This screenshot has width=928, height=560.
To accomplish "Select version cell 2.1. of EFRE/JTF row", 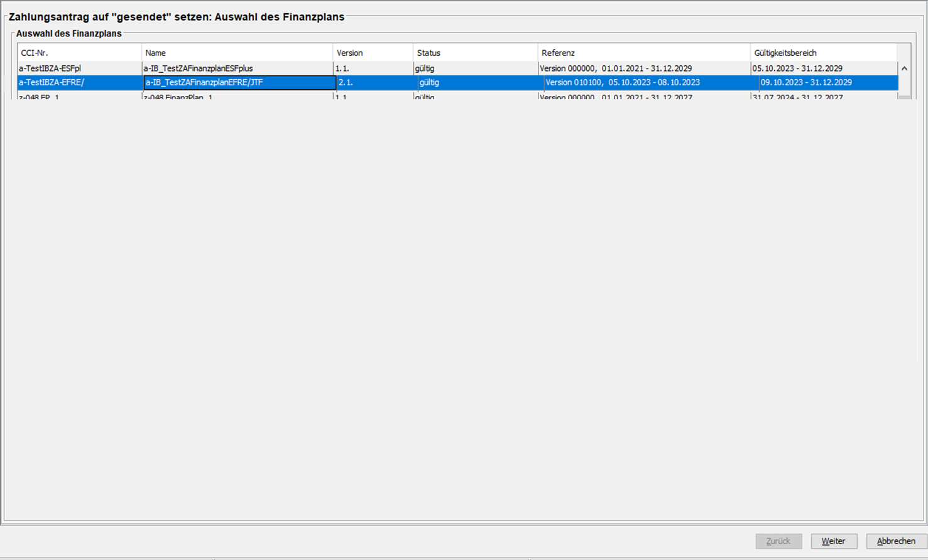I will [377, 82].
